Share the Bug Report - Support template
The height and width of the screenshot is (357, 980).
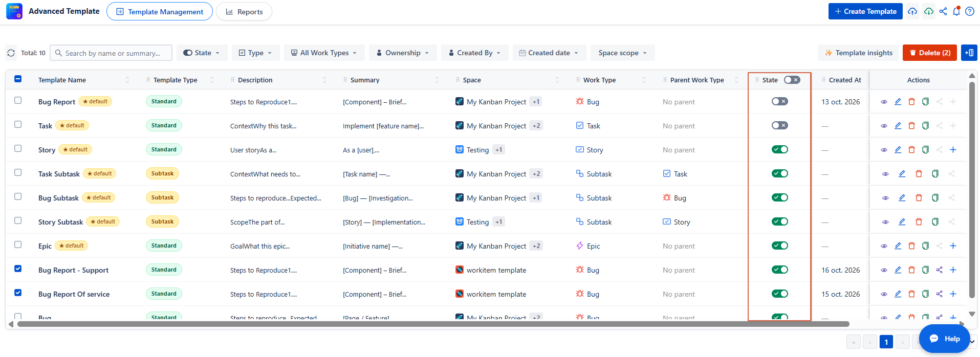(x=939, y=270)
